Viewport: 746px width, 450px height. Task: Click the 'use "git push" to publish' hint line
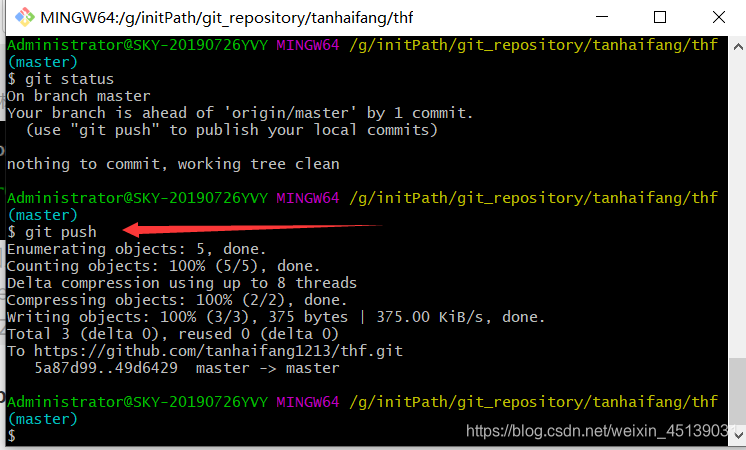click(x=232, y=130)
